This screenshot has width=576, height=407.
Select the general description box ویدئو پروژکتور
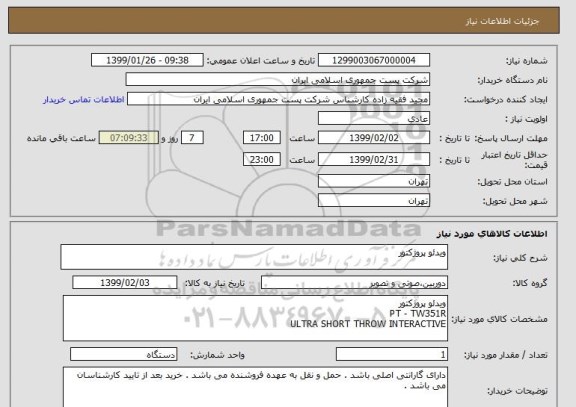coord(254,257)
